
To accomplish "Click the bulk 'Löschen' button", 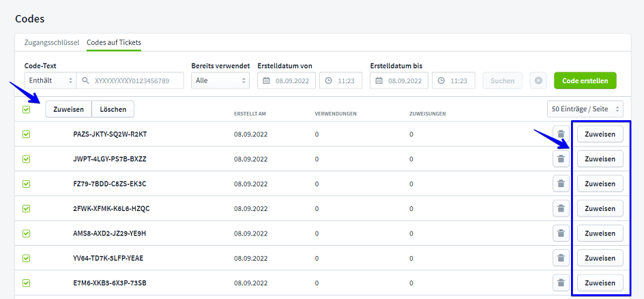I will coord(113,109).
